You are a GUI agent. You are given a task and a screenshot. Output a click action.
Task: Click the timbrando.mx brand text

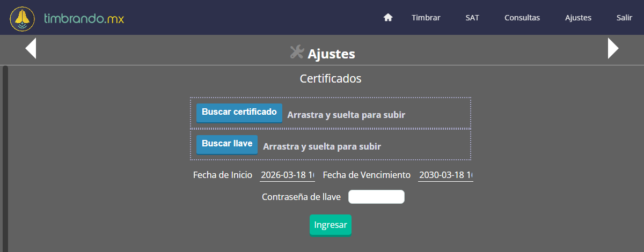pos(84,19)
